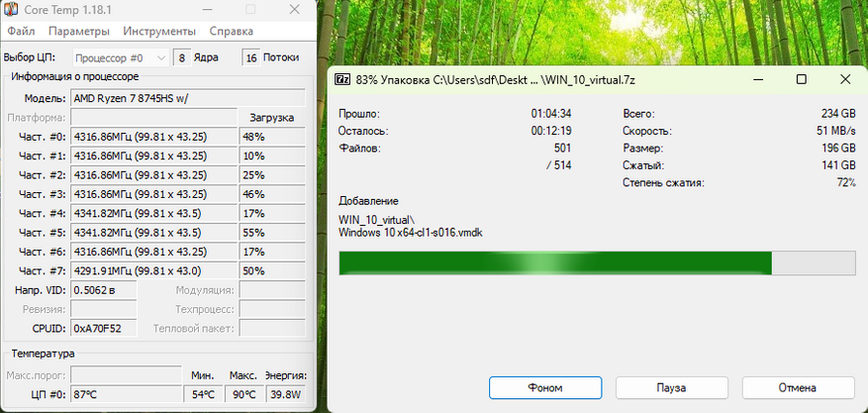The height and width of the screenshot is (413, 868).
Task: Click the file name Windows 10 x64-cl1-s016.vmdk
Action: point(411,233)
